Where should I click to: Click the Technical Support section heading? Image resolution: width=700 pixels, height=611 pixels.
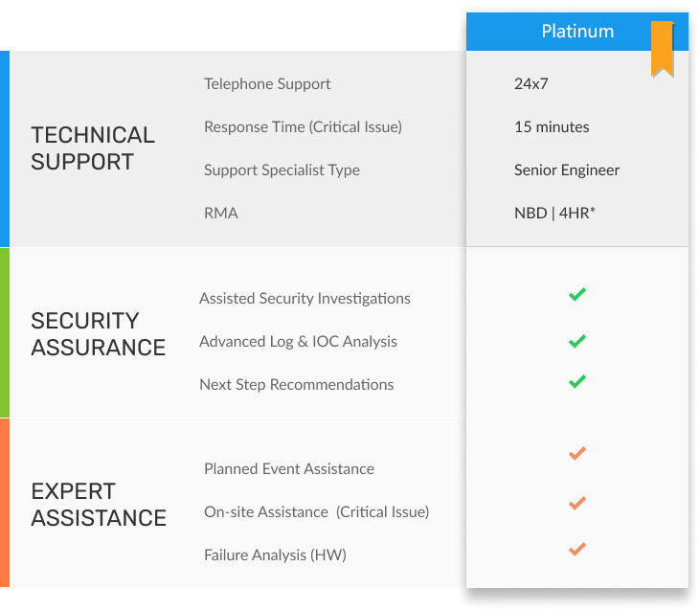(x=93, y=148)
